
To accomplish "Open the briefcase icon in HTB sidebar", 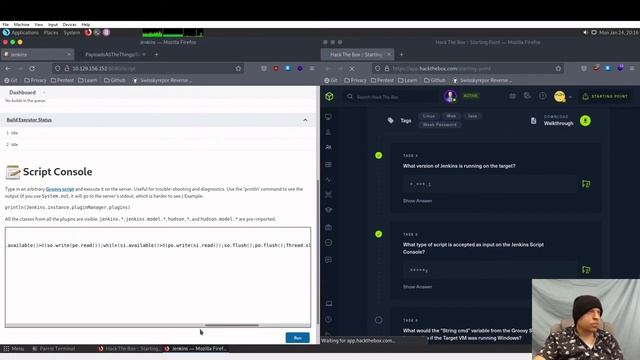I will [x=329, y=227].
